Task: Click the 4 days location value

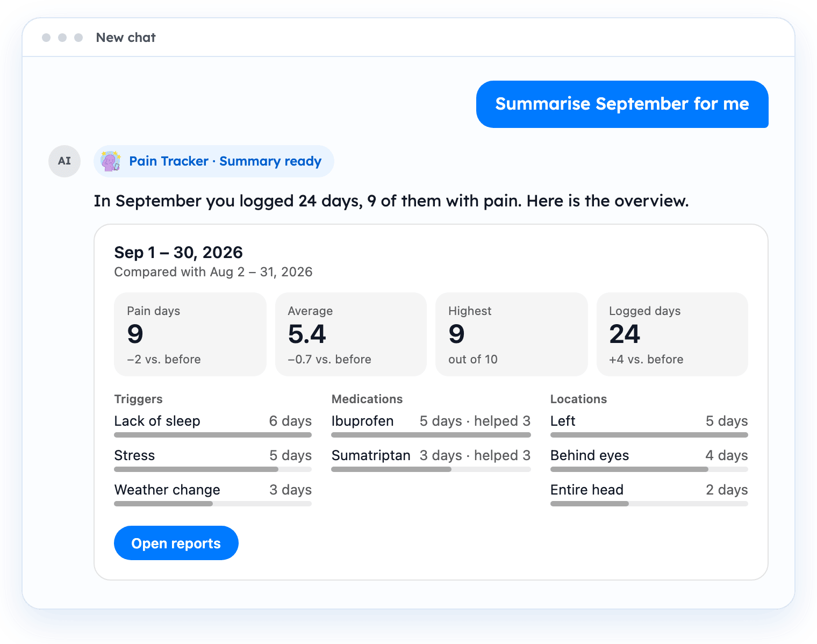Action: [727, 455]
